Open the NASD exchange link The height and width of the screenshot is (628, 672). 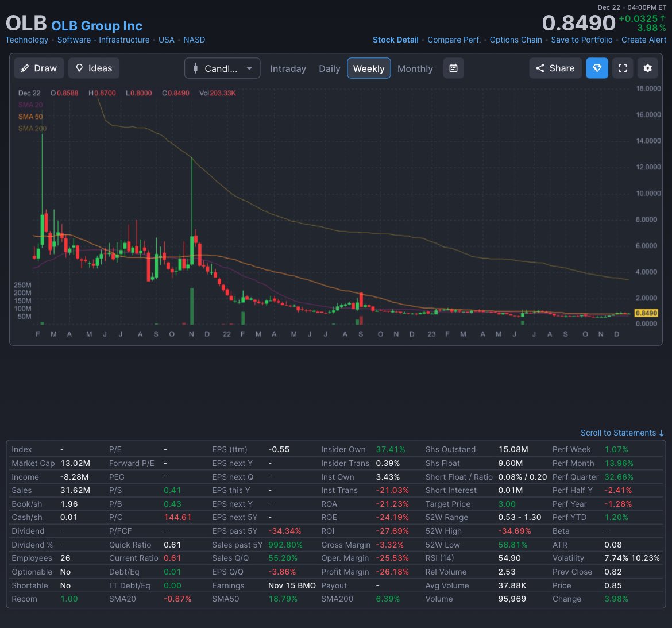coord(194,40)
